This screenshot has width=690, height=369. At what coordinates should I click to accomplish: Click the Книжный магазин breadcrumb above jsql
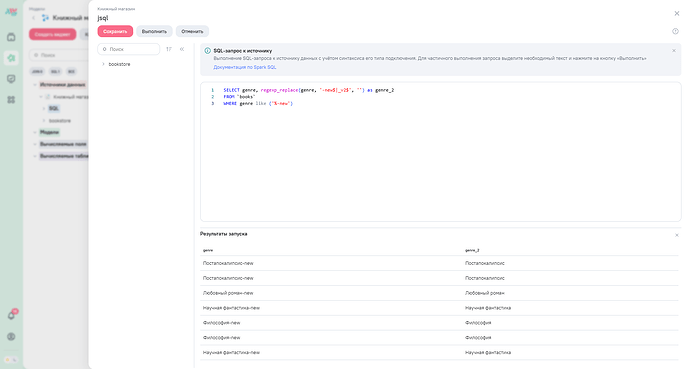[116, 9]
